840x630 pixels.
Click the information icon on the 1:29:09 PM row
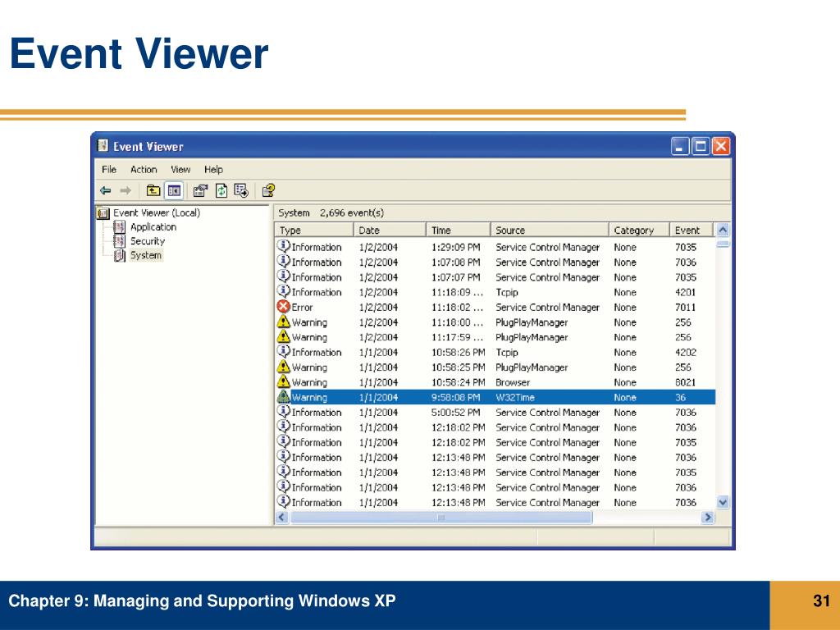tap(283, 246)
